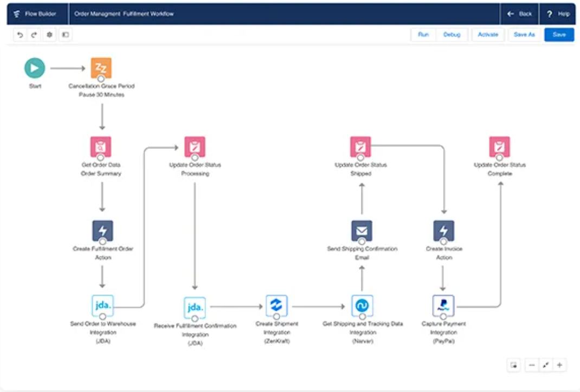Click the 'Start' label text

35,86
